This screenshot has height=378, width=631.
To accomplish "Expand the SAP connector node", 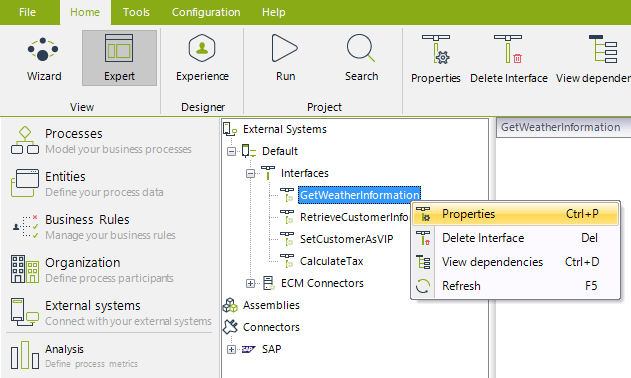I will tap(231, 349).
